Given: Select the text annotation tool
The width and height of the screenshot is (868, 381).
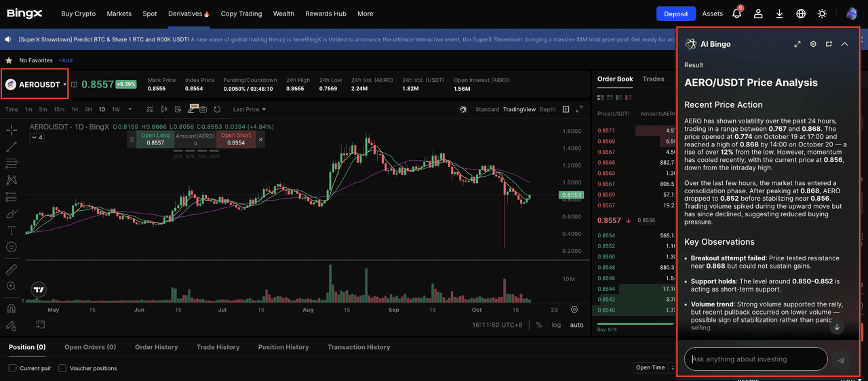Looking at the screenshot, I should click(12, 230).
